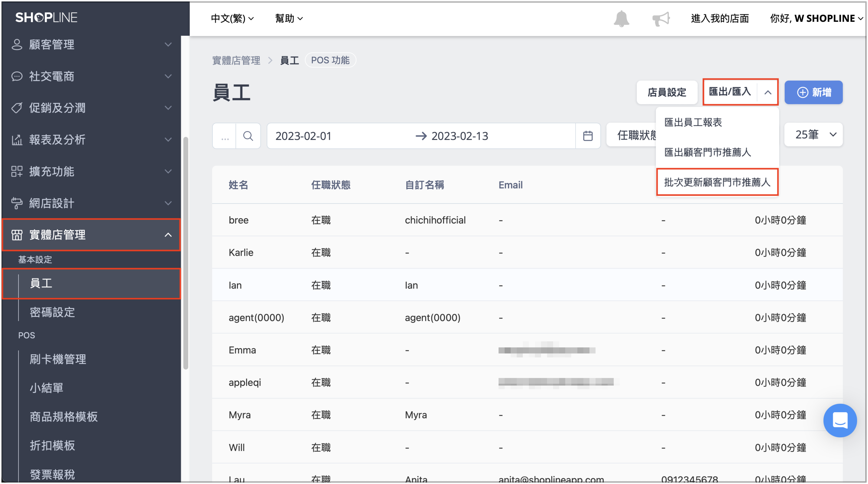The height and width of the screenshot is (484, 868).
Task: Open the 商品規格模板 sidebar item
Action: (63, 417)
